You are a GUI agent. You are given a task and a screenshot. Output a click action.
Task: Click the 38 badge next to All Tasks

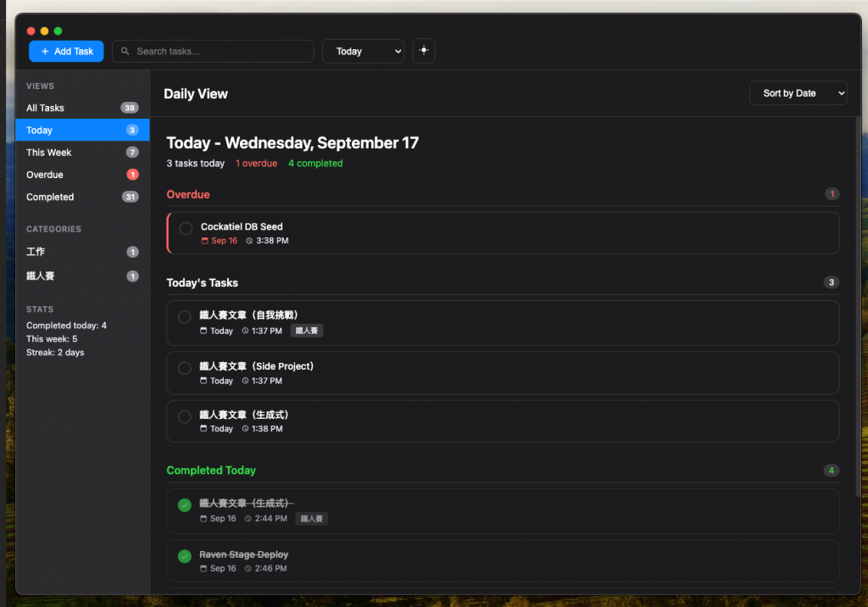point(130,108)
